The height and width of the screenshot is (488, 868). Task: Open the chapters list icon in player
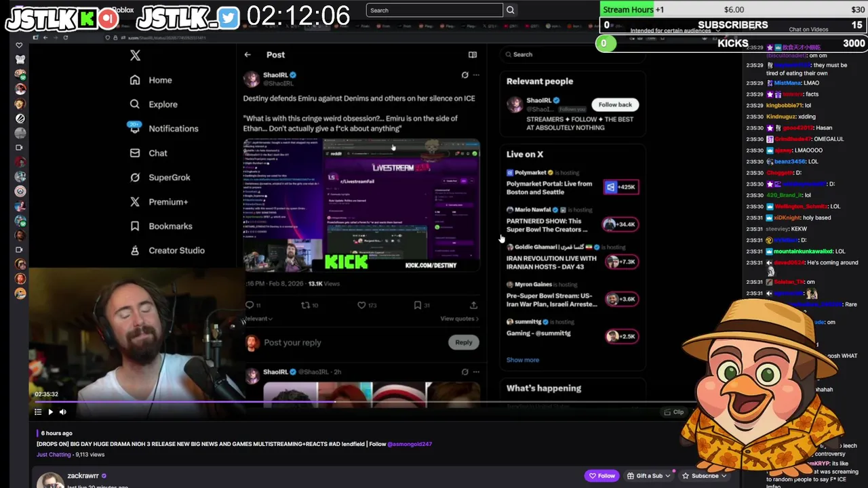click(38, 412)
